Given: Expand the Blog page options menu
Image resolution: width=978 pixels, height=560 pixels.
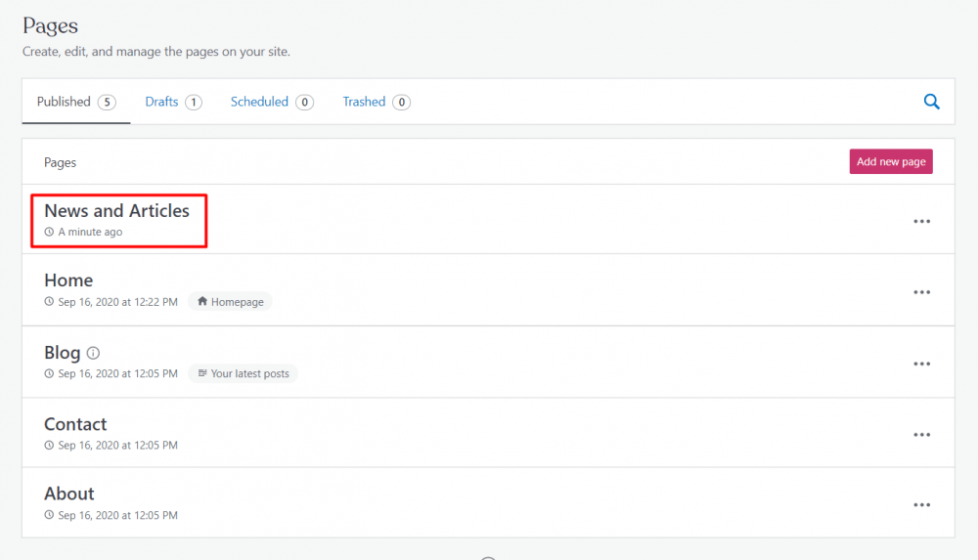Looking at the screenshot, I should click(x=921, y=364).
